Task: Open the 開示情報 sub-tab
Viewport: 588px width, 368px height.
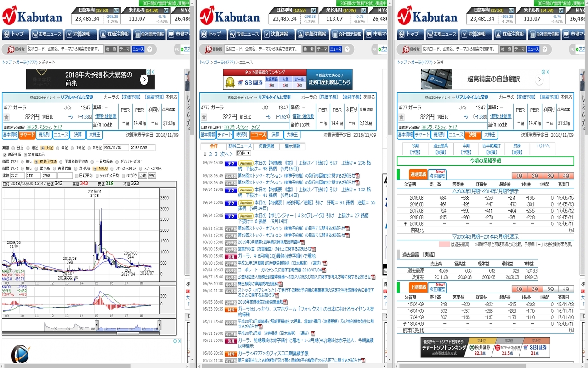Action: [292, 146]
